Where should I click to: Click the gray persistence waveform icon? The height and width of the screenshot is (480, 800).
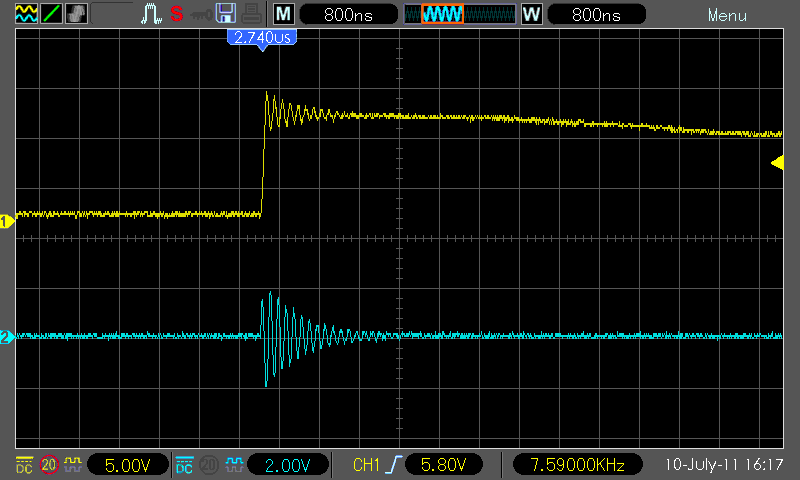(76, 13)
